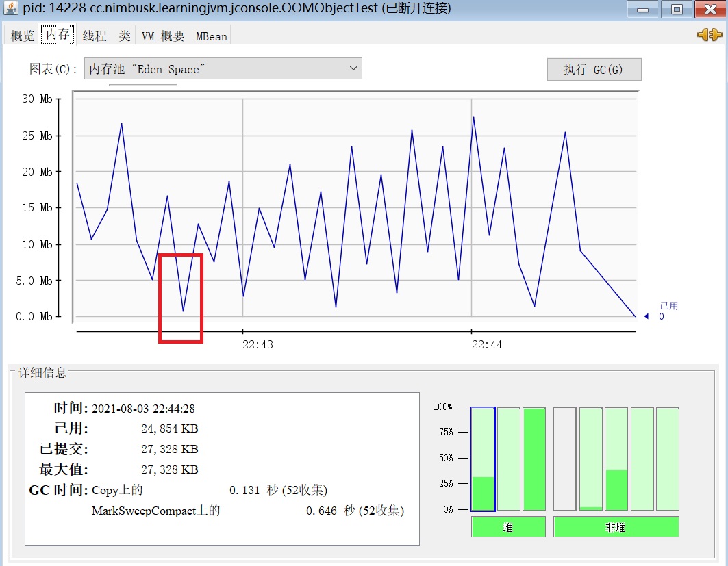Click the connection status plug icon
Viewport: 728px width, 566px height.
[710, 34]
